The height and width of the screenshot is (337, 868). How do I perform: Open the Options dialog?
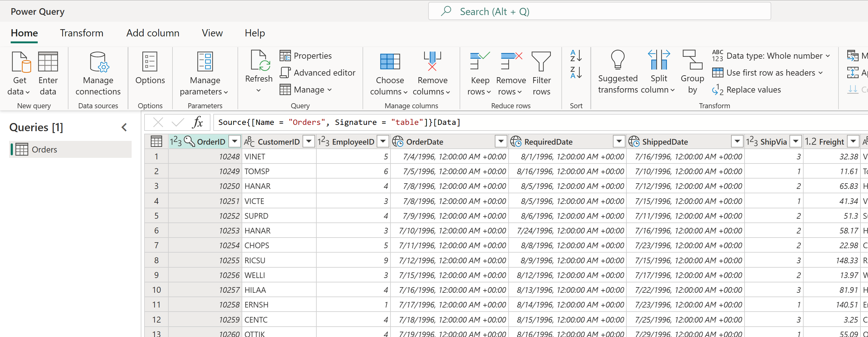tap(150, 68)
